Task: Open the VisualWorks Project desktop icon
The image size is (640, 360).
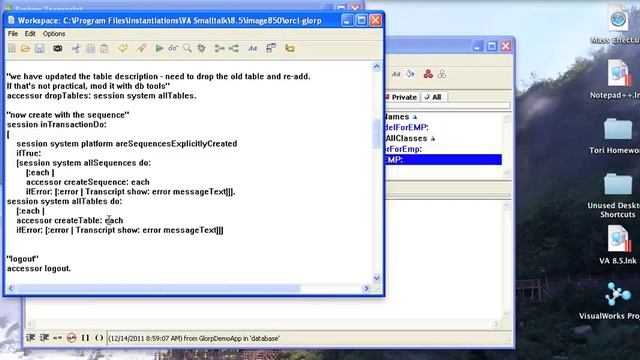Action: [x=618, y=301]
